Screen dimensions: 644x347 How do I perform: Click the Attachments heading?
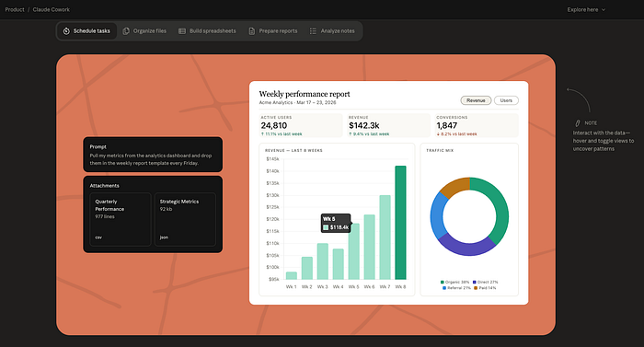104,186
